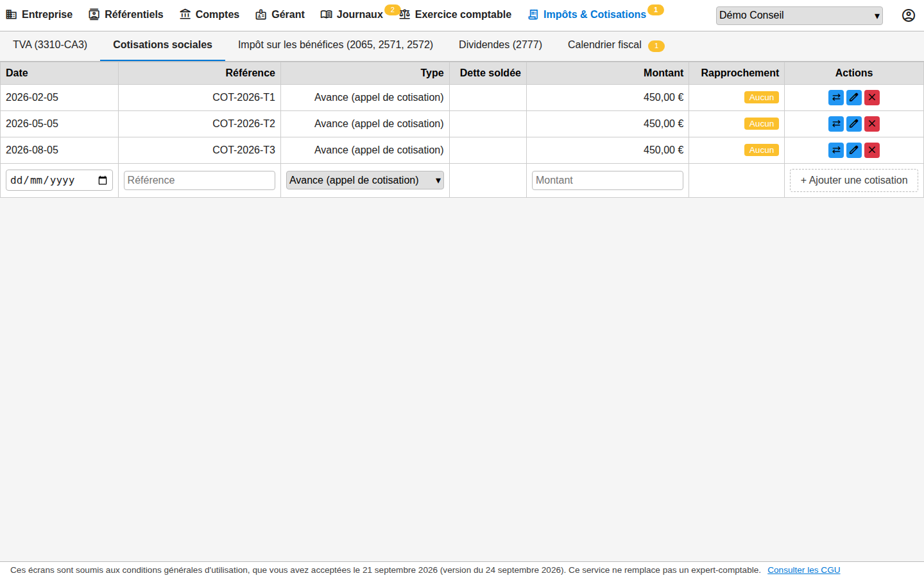The image size is (924, 578).
Task: Open the Démo Conseil company dropdown
Action: point(800,15)
